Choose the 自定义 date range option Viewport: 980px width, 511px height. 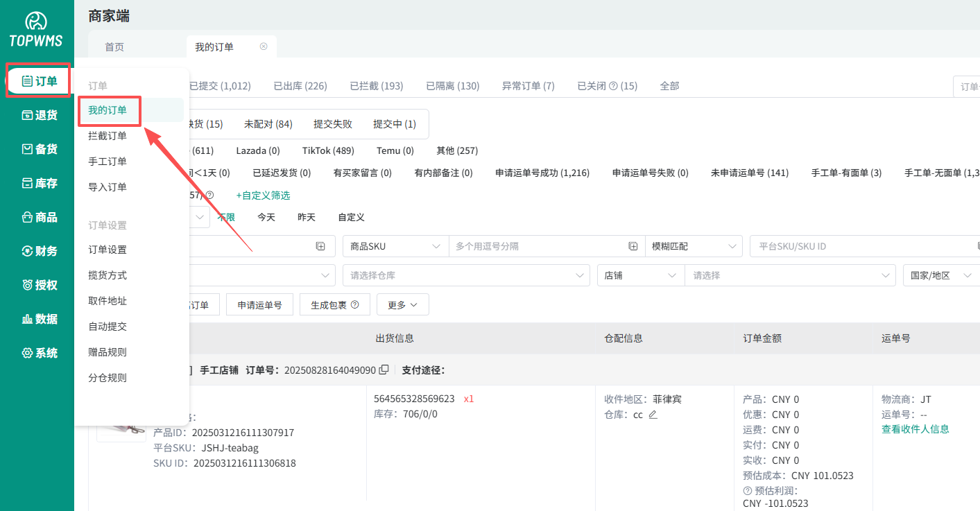coord(351,217)
